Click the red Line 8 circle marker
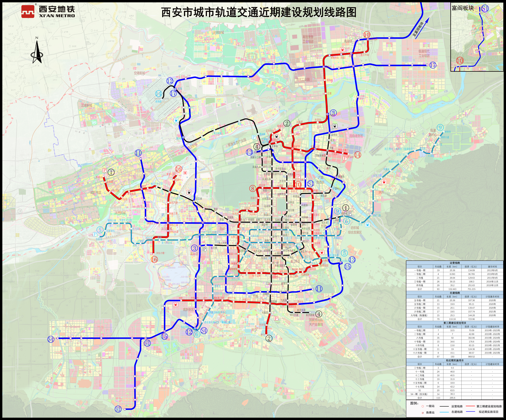 click(252, 188)
